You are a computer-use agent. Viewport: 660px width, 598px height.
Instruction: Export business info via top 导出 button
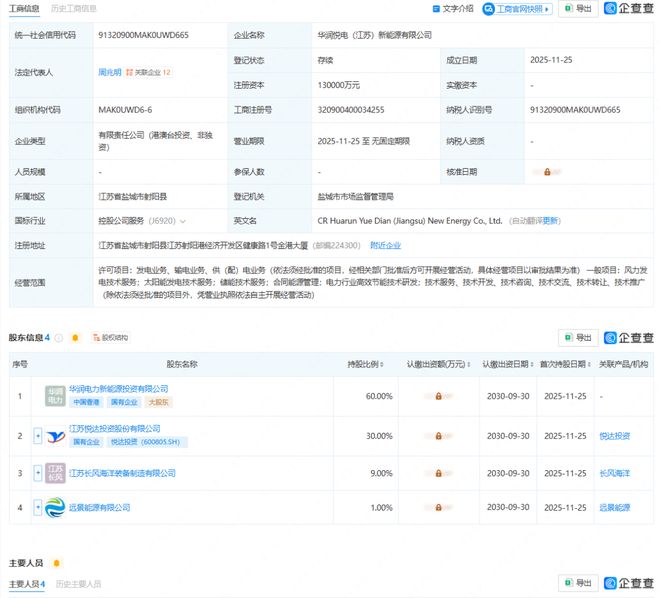coord(578,9)
